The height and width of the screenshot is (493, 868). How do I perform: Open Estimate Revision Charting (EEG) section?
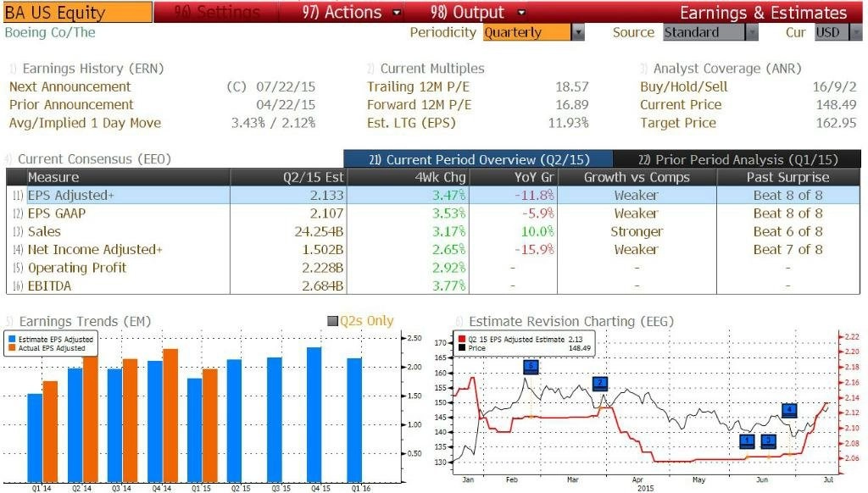570,322
